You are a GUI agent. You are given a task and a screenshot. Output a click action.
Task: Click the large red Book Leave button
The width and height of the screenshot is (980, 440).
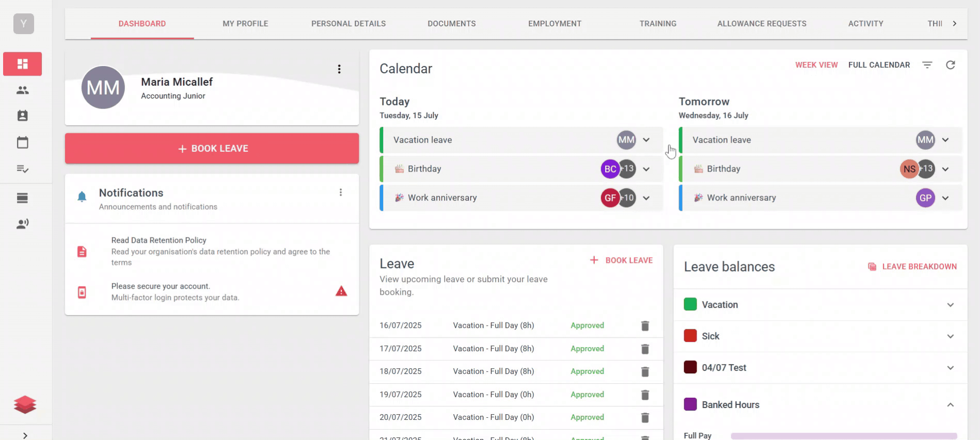click(212, 148)
